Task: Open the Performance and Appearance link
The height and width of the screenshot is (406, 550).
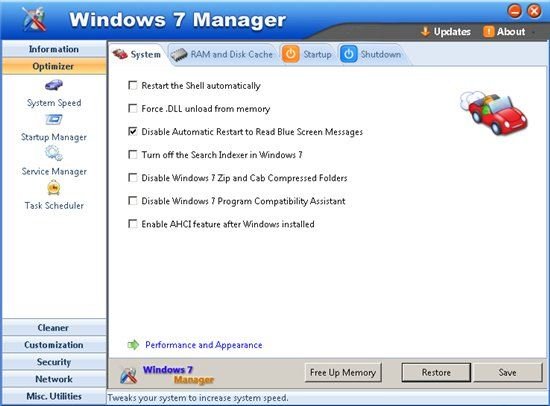Action: tap(204, 345)
